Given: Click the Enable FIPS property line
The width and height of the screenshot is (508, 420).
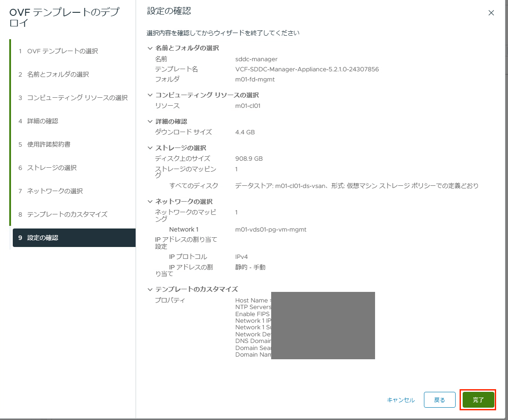Looking at the screenshot, I should pyautogui.click(x=253, y=314).
